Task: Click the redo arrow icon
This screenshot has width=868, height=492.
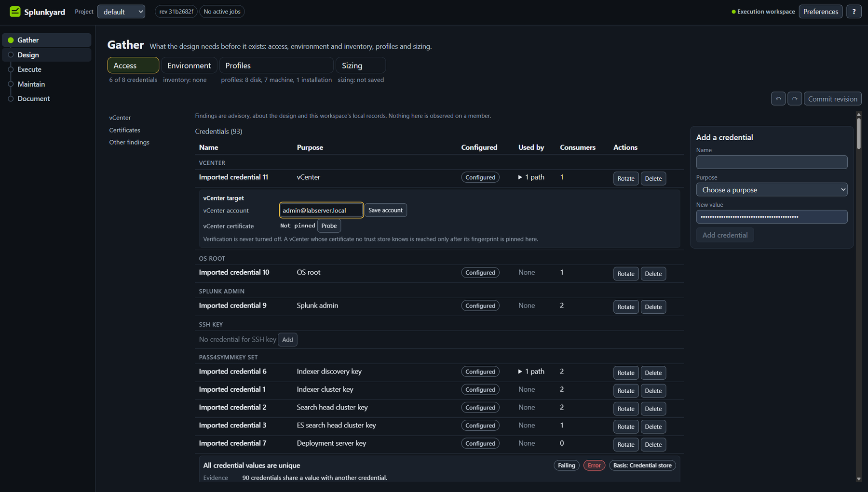Action: 795,99
